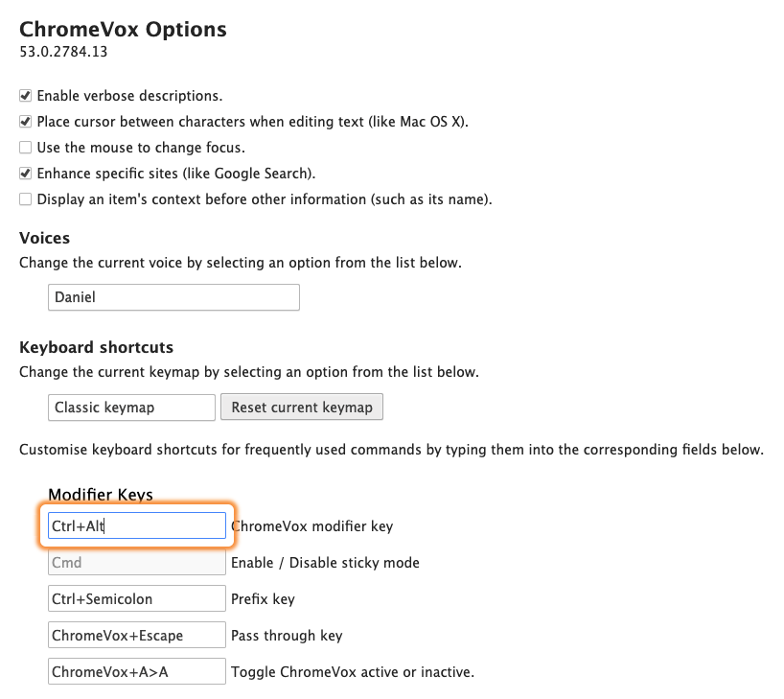
Task: Focus the ChromeVox modifier key field
Action: [x=136, y=524]
